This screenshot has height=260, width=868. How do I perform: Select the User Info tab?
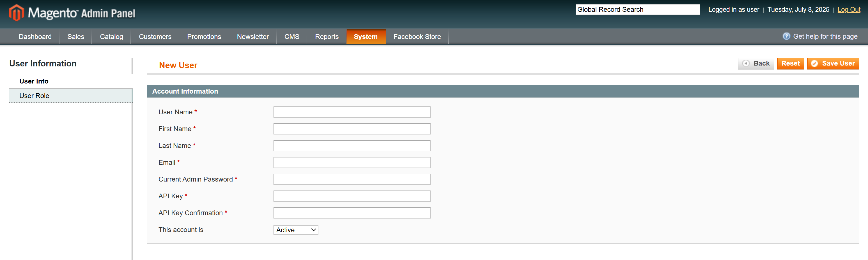[x=71, y=81]
